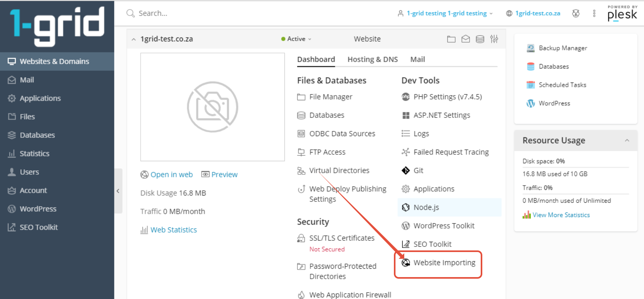The height and width of the screenshot is (299, 644).
Task: Click the Node.js icon
Action: pyautogui.click(x=405, y=207)
